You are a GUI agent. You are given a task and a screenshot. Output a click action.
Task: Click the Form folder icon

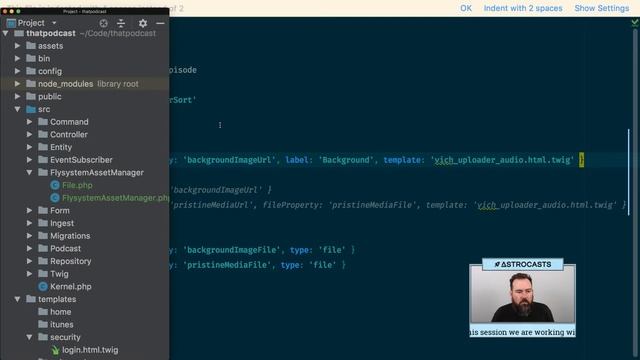pos(43,210)
